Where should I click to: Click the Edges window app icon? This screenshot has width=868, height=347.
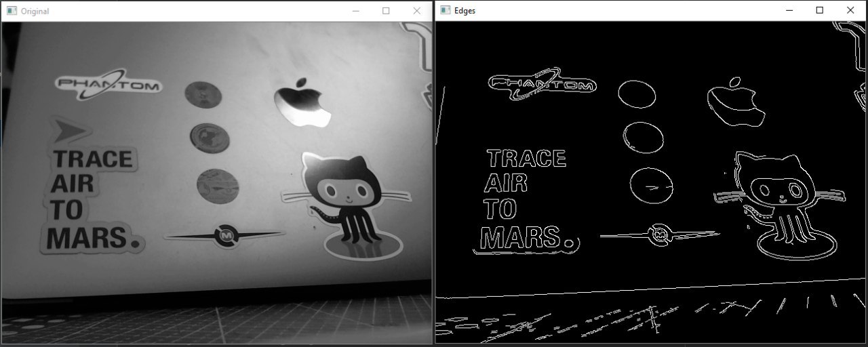(x=445, y=10)
